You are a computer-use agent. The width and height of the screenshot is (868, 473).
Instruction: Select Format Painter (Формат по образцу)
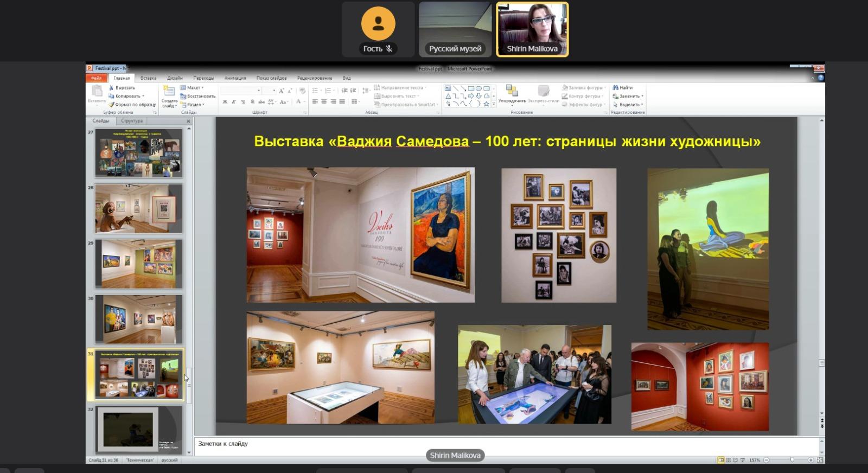pos(132,105)
